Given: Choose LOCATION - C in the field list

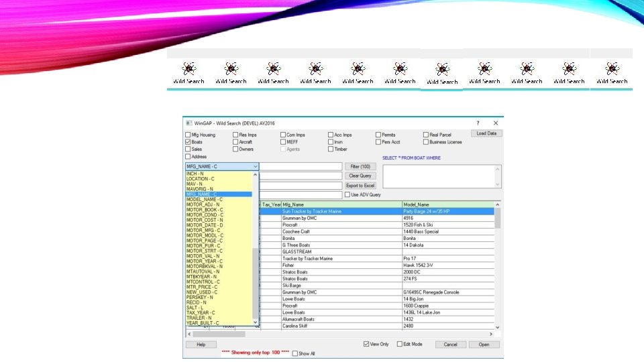Looking at the screenshot, I should coord(219,179).
